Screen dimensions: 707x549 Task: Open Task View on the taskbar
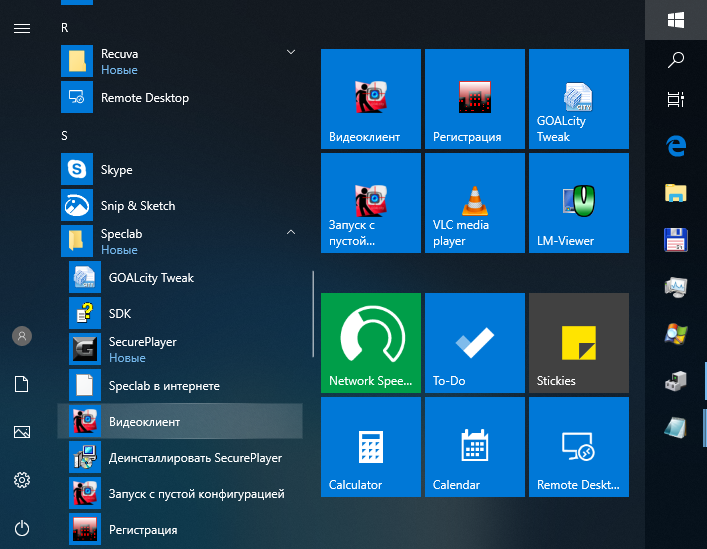[x=675, y=99]
